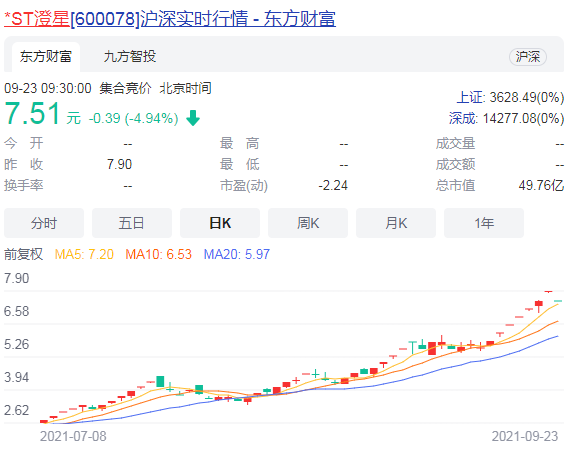Click the timestamp 09-23 09:30:00
Viewport: 574px width, 449px height.
point(48,88)
